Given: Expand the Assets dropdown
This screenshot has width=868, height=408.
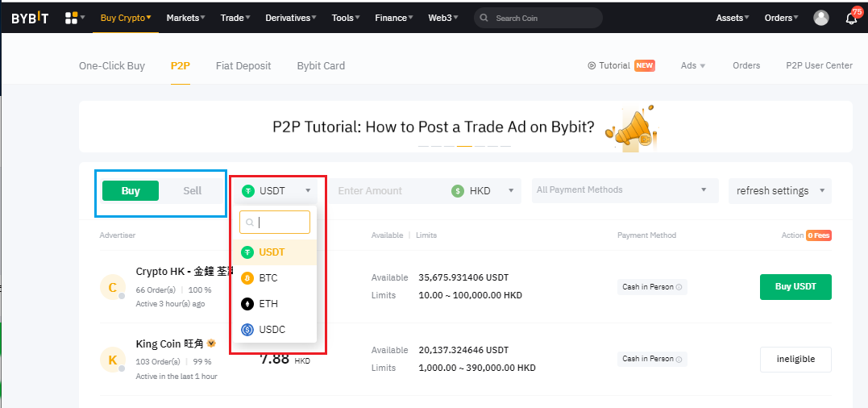Looking at the screenshot, I should 733,18.
